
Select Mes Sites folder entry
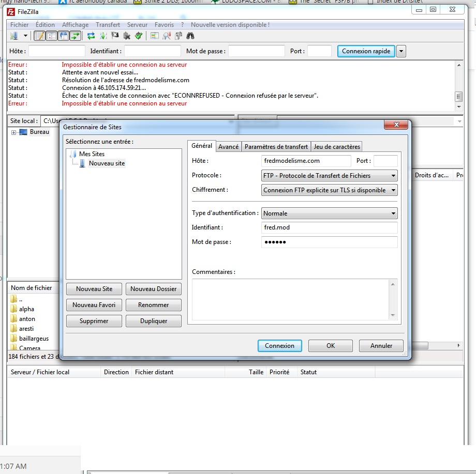click(x=92, y=154)
